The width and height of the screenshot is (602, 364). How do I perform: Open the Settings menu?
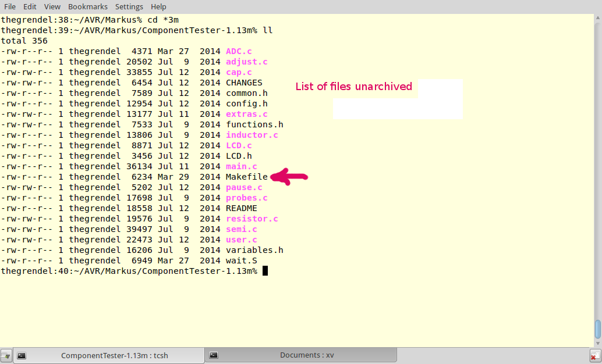(129, 6)
